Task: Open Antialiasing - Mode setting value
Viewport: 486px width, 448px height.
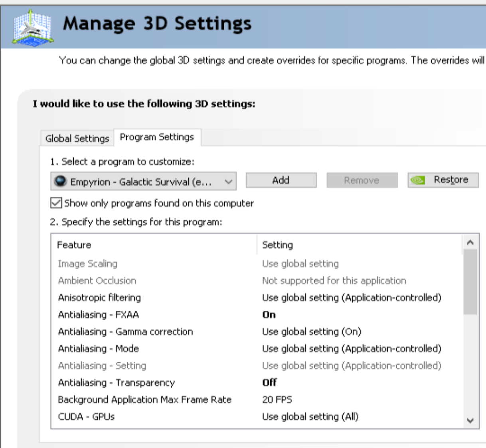Action: click(351, 349)
